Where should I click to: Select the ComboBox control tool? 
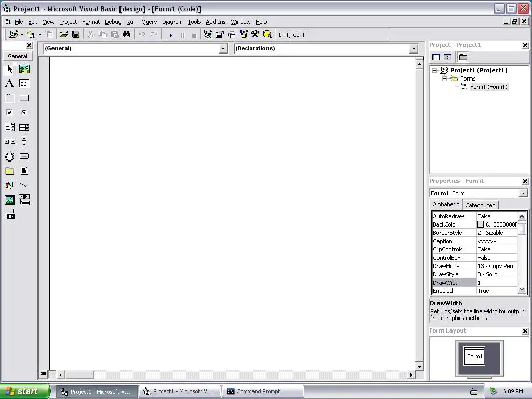10,127
